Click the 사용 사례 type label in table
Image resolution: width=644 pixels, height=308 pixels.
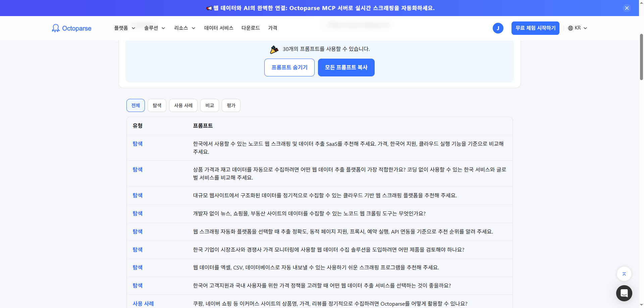point(143,304)
